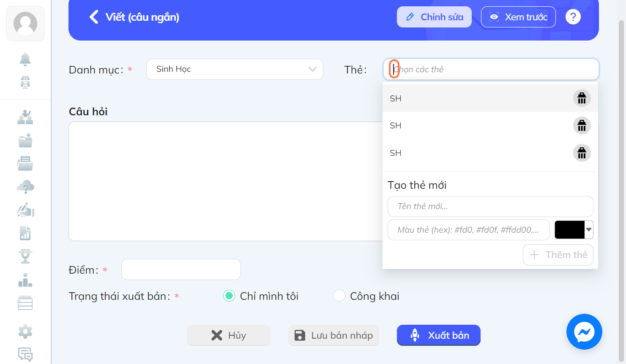
Task: Select the "Công khai" radio option
Action: click(339, 296)
